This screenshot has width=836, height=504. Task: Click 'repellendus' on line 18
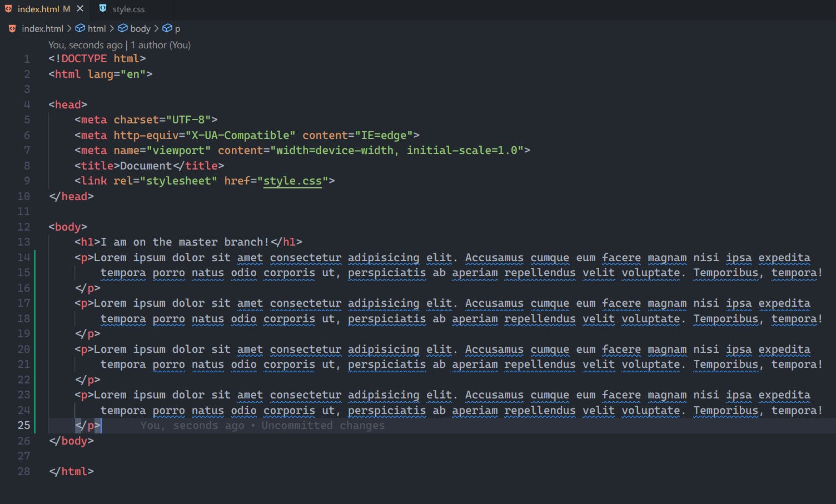click(x=540, y=319)
